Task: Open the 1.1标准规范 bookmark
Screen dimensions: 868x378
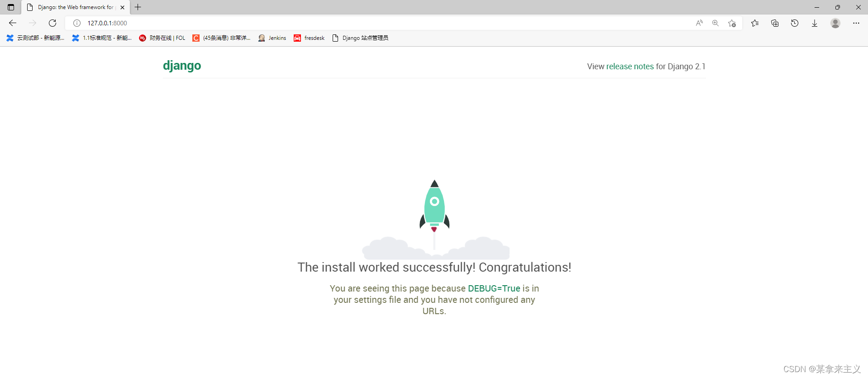Action: tap(102, 38)
